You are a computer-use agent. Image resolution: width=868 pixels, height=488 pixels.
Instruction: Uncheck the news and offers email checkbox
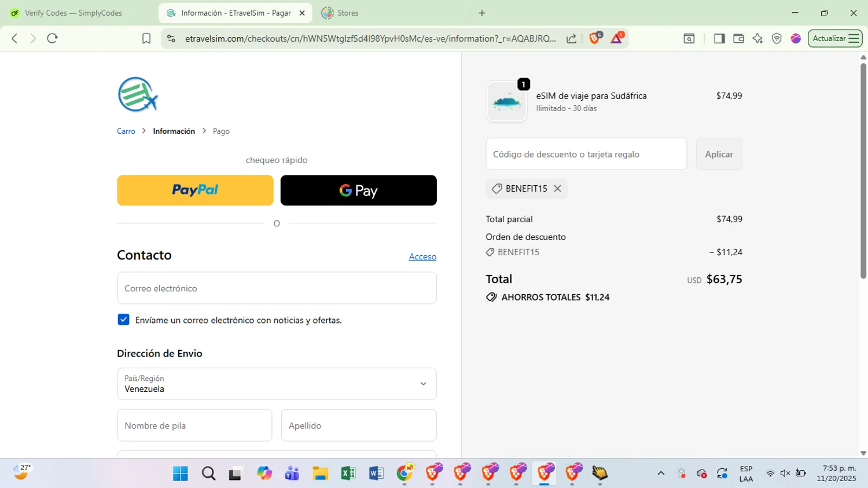[x=123, y=320]
